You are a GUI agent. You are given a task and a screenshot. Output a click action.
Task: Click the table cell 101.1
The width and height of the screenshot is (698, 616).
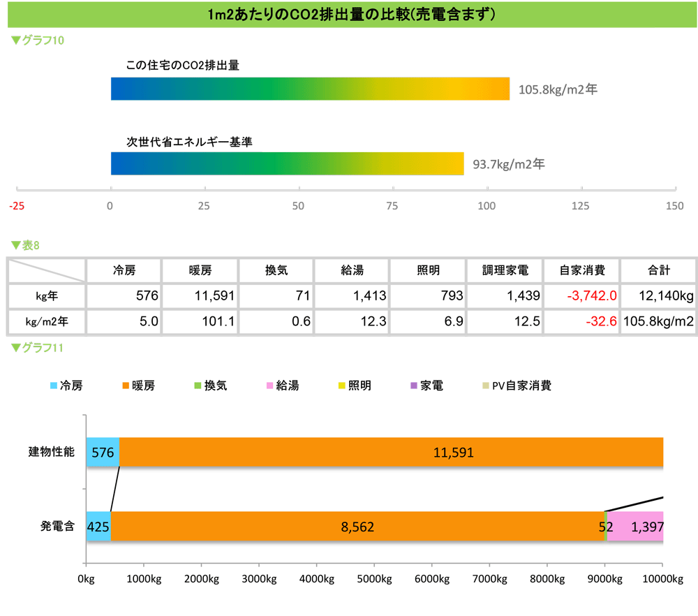tap(200, 321)
